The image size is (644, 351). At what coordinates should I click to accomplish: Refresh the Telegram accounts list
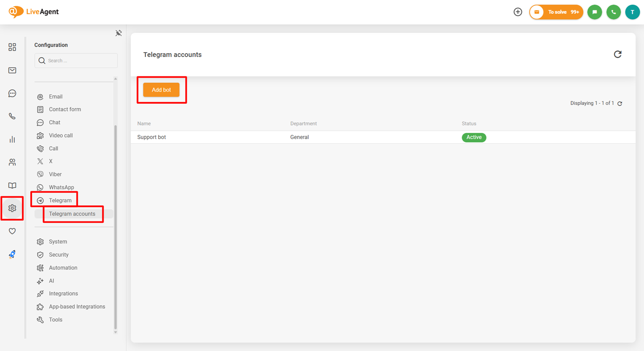point(617,54)
